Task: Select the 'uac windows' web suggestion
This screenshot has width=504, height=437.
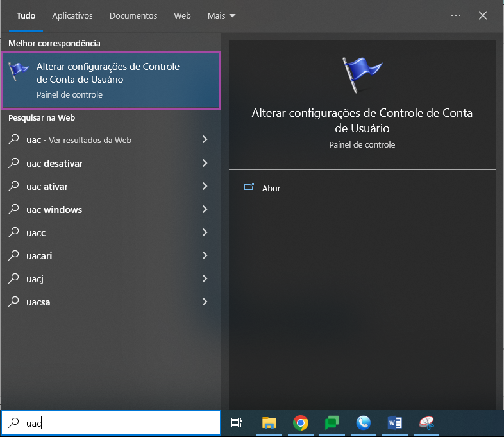Action: [111, 210]
